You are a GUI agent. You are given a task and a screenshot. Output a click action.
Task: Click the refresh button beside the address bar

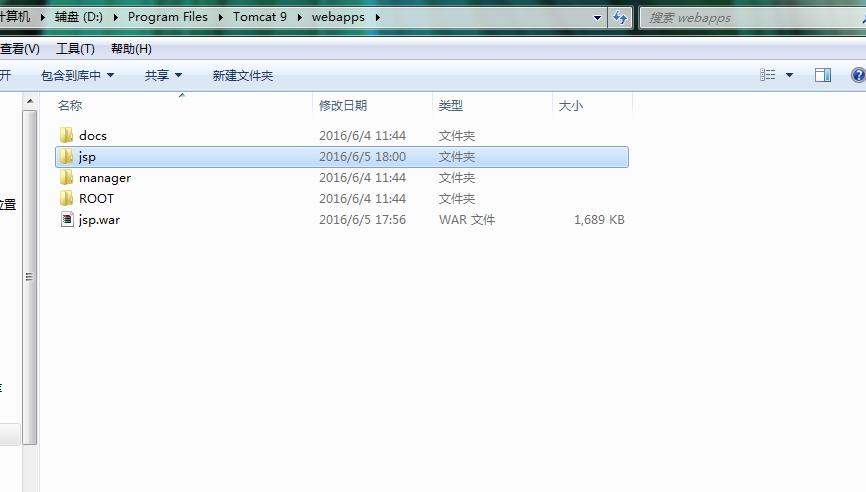pos(620,17)
